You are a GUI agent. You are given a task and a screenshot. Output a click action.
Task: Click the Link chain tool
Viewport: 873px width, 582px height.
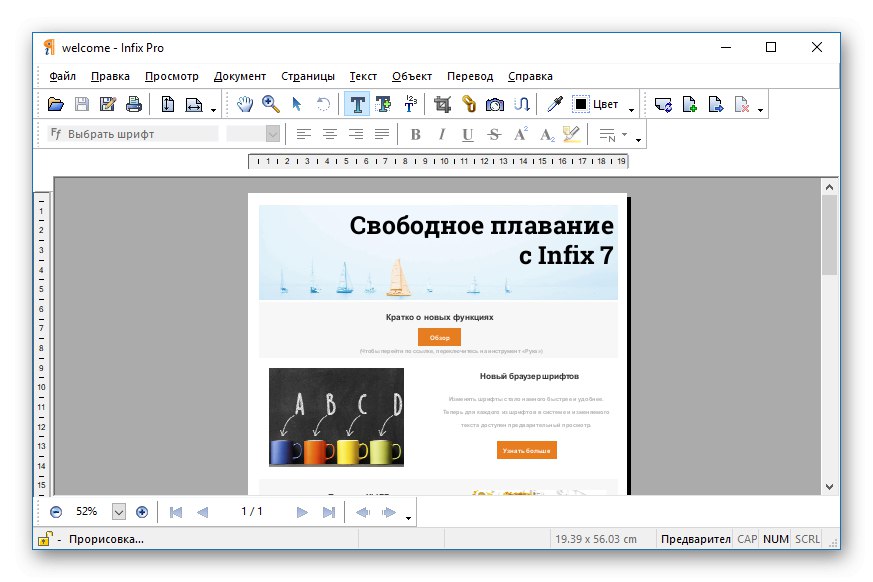[468, 104]
